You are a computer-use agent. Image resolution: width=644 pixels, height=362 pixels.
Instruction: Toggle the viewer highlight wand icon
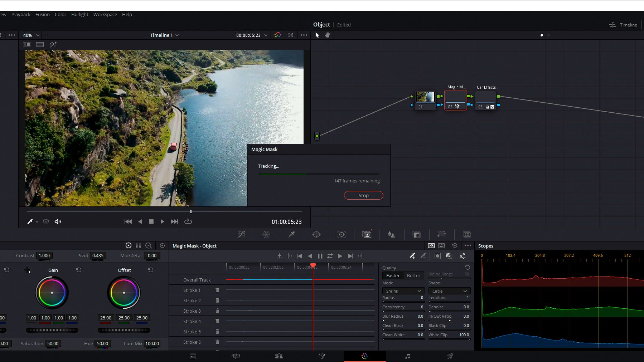coord(53,45)
